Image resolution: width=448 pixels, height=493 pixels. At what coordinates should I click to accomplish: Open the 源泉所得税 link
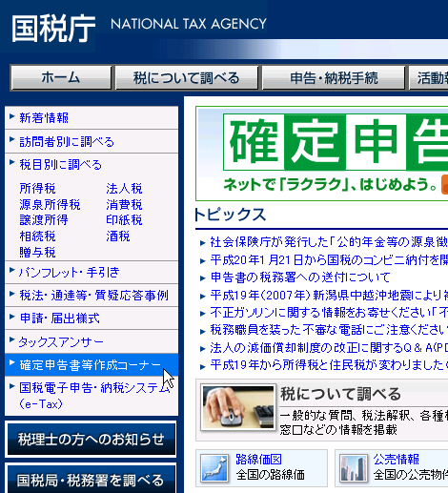point(50,204)
